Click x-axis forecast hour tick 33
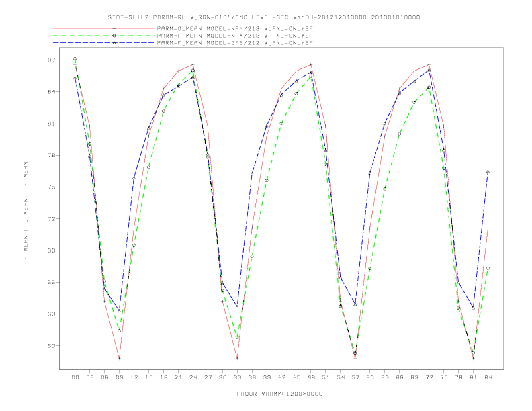Image resolution: width=532 pixels, height=411 pixels. tap(237, 377)
